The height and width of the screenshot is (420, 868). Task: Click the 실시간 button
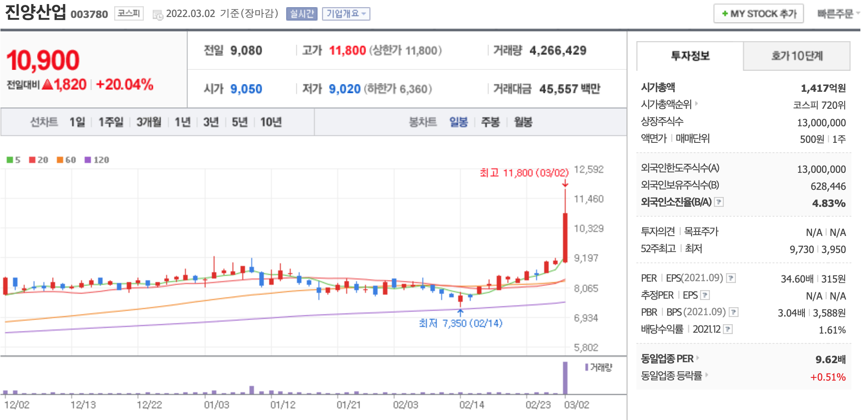302,14
